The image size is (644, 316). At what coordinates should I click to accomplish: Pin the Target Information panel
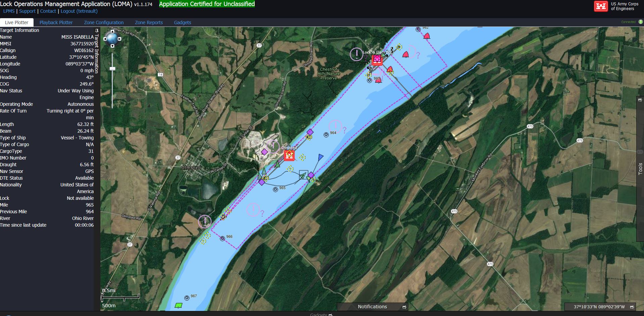(97, 31)
